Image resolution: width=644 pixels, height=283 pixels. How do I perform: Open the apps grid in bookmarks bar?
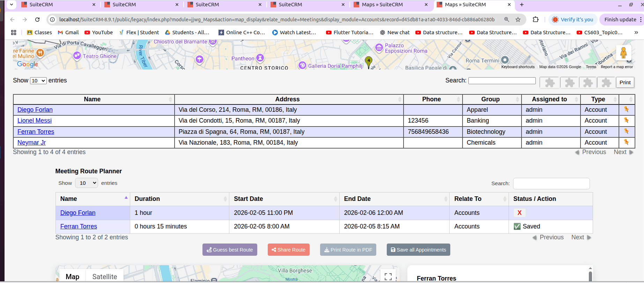point(14,32)
